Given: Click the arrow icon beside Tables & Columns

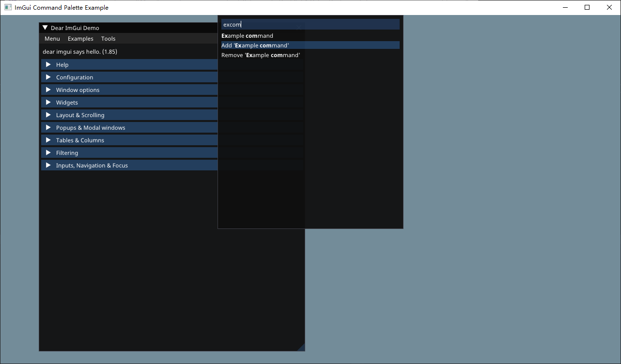Looking at the screenshot, I should [x=48, y=140].
